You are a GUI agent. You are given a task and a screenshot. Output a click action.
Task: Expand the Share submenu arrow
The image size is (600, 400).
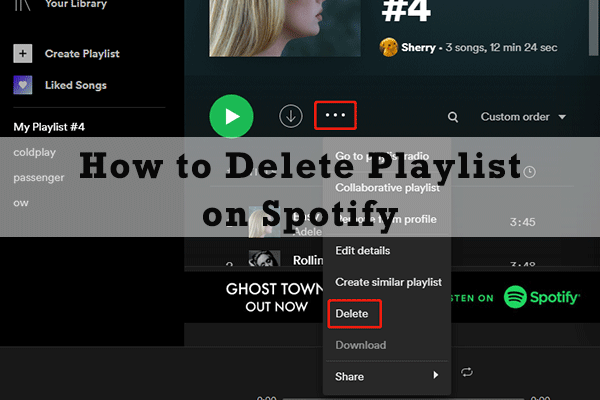click(x=434, y=376)
